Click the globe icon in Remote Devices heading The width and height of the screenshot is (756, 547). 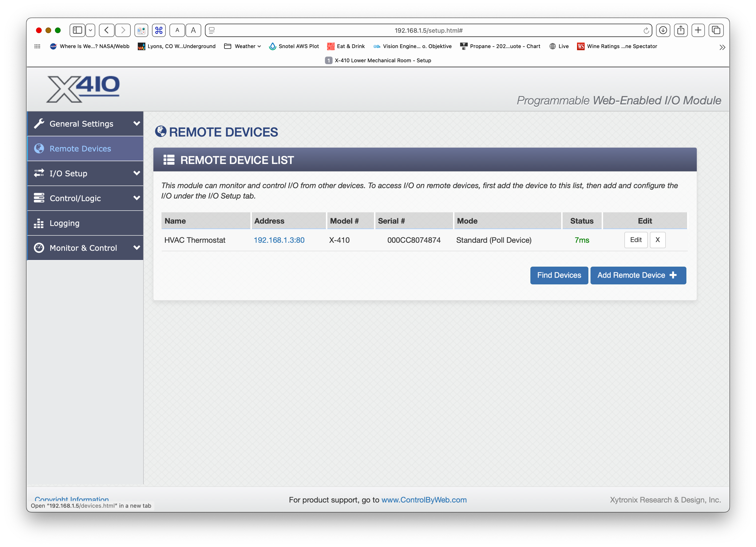pyautogui.click(x=161, y=132)
